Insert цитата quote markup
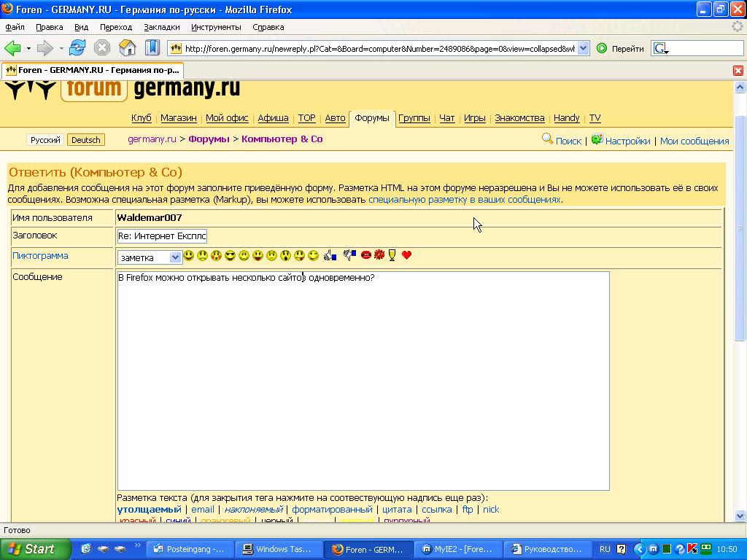 [x=397, y=510]
